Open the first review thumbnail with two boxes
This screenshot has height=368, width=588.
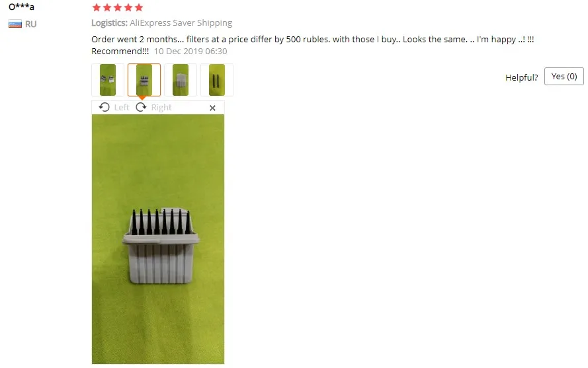108,80
